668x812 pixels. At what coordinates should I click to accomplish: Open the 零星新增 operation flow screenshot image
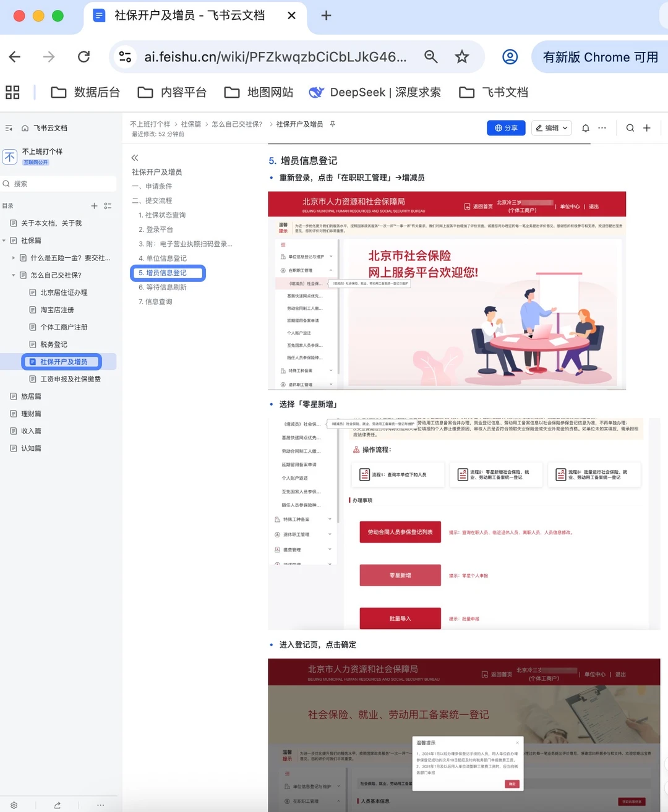click(464, 524)
